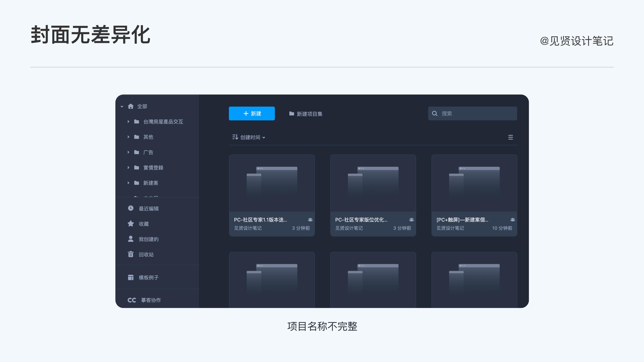Click 新建项目集 button
Viewport: 644px width, 362px height.
(x=306, y=114)
